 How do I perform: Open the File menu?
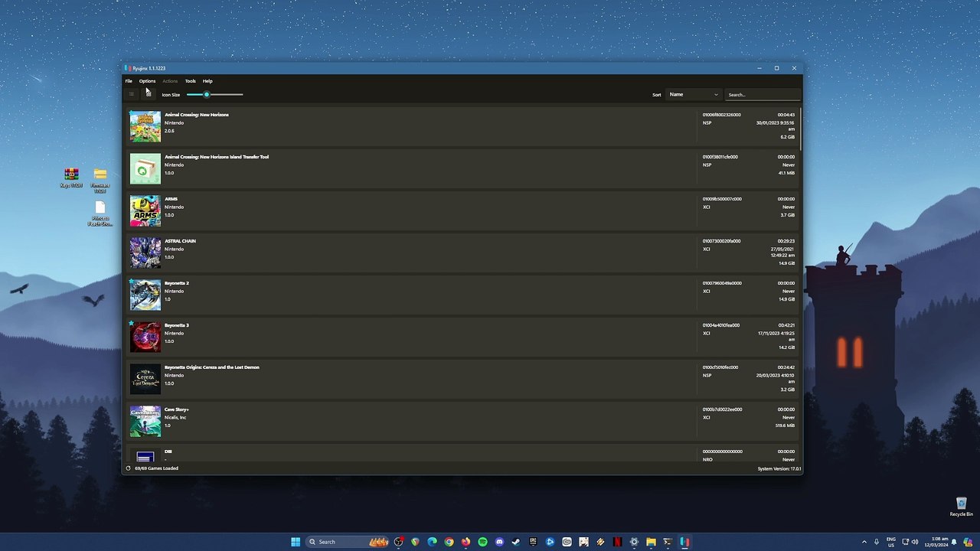[129, 81]
